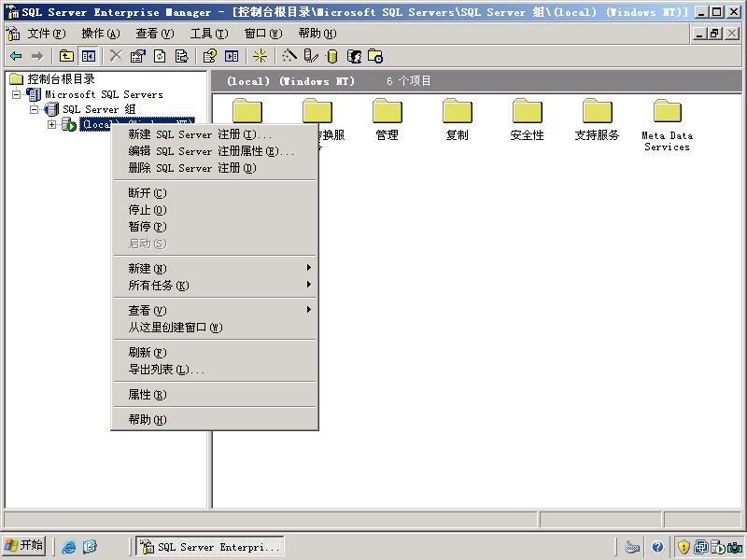Image resolution: width=747 pixels, height=560 pixels.
Task: Click the Properties toolbar icon
Action: click(137, 56)
